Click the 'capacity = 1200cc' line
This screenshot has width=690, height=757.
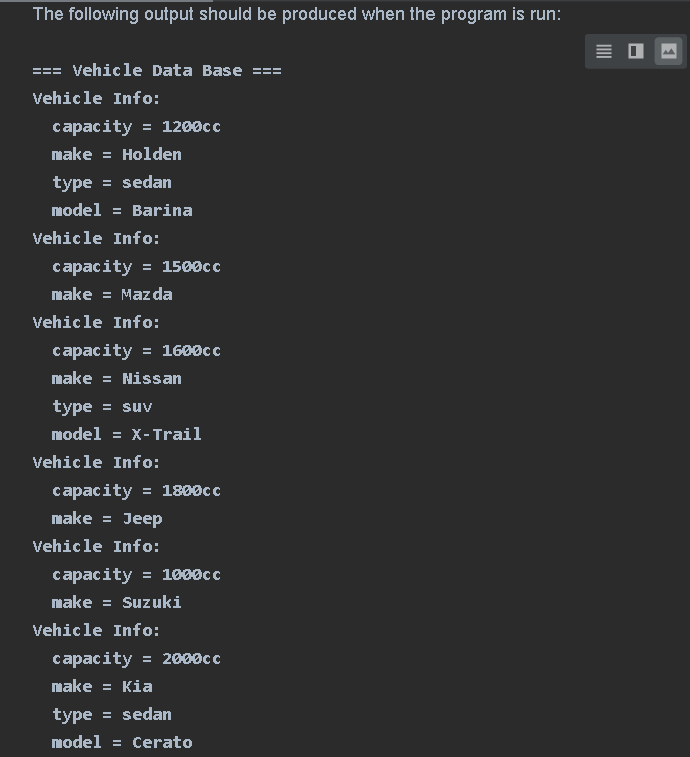click(136, 126)
